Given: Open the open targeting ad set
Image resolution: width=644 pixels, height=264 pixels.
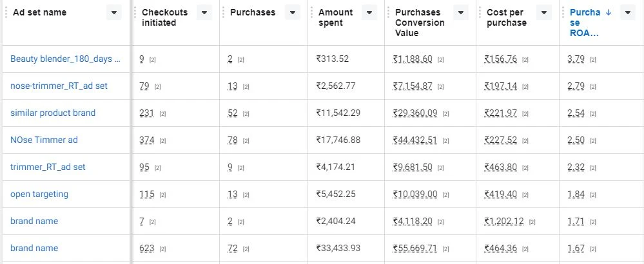Looking at the screenshot, I should [x=39, y=194].
